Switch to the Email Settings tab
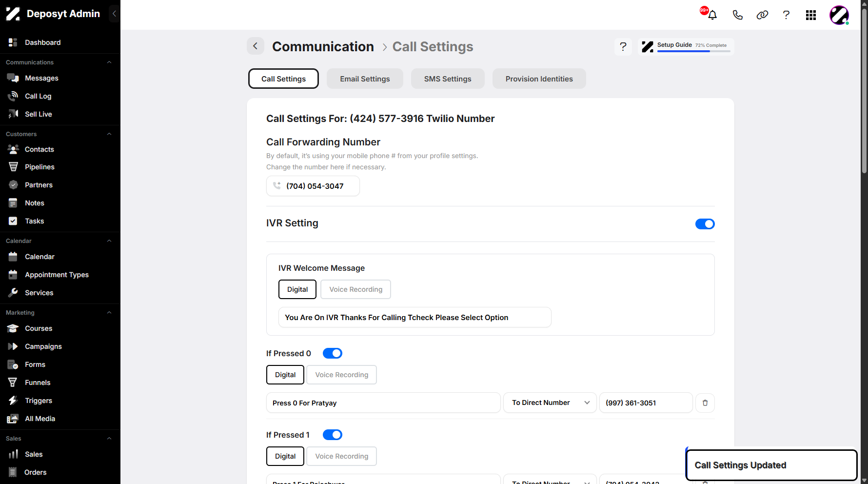The height and width of the screenshot is (484, 868). coord(365,79)
